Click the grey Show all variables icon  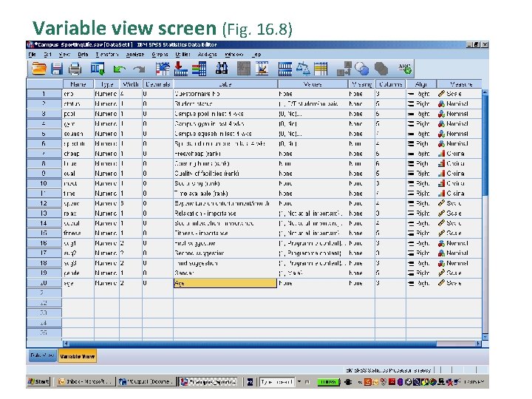381,69
